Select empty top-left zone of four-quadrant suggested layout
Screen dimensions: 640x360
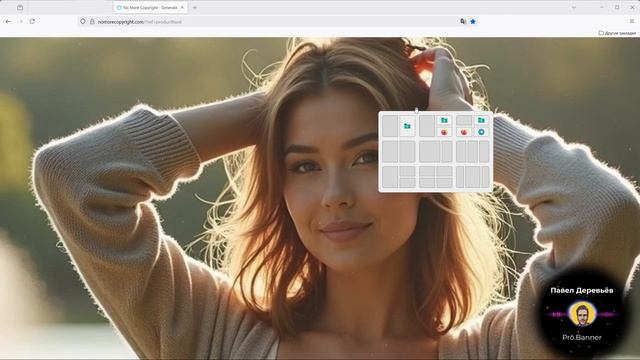point(464,120)
